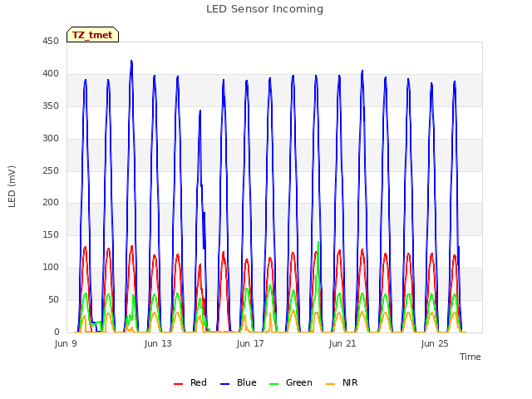Screen dimensions: 532x399
Task: Click the blue legend color marker
Action: (225, 384)
